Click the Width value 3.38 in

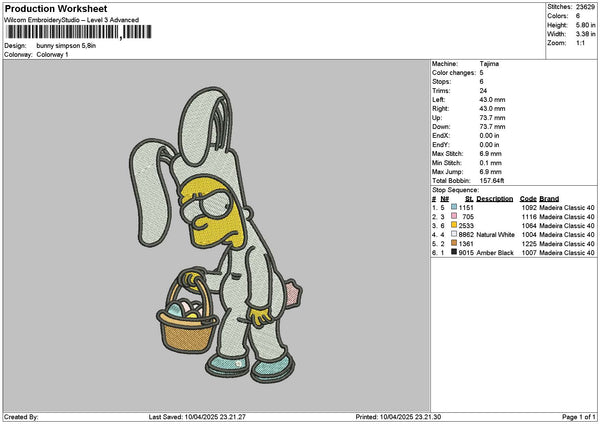pyautogui.click(x=585, y=34)
